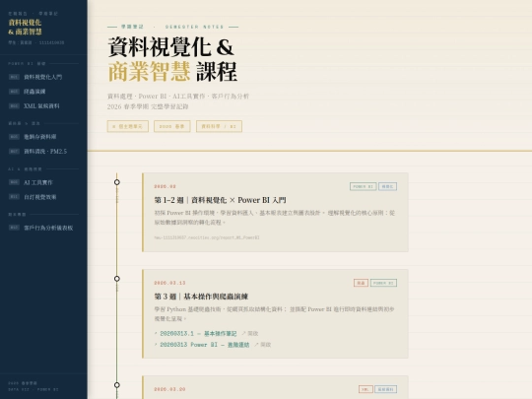Click timeline marker beside 2026.03.20 card
532x399 pixels.
tap(116, 385)
